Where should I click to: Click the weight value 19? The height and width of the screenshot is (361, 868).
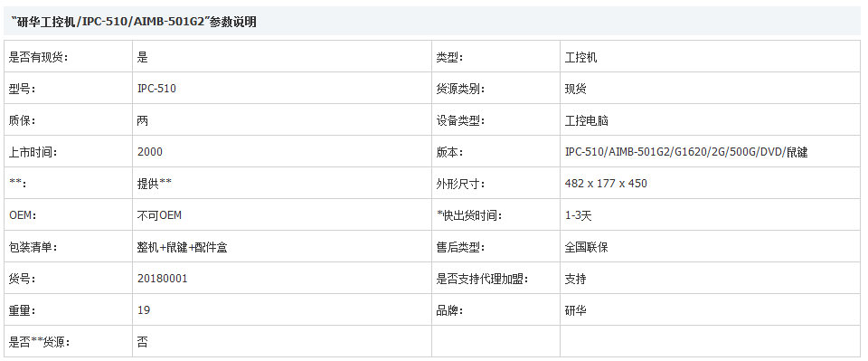(144, 310)
